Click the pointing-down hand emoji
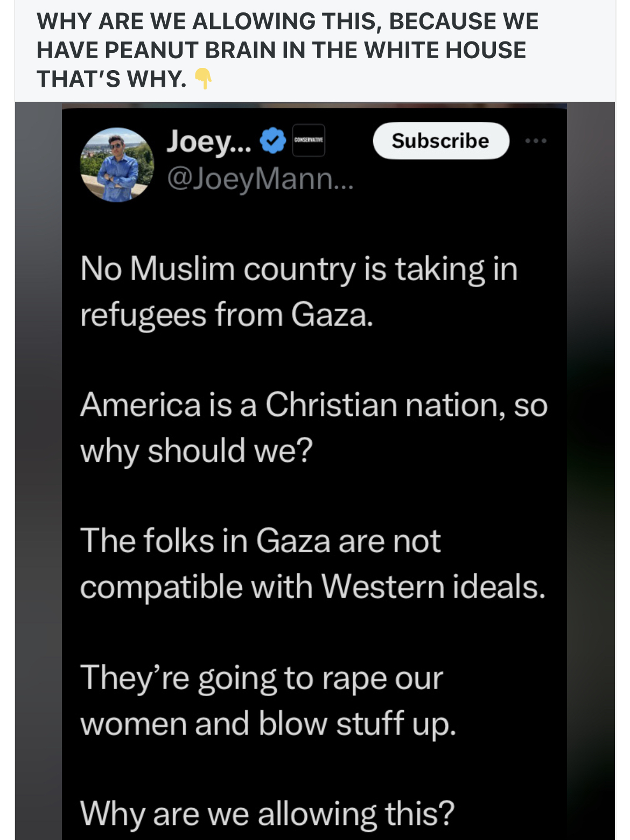Image resolution: width=630 pixels, height=840 pixels. point(204,79)
